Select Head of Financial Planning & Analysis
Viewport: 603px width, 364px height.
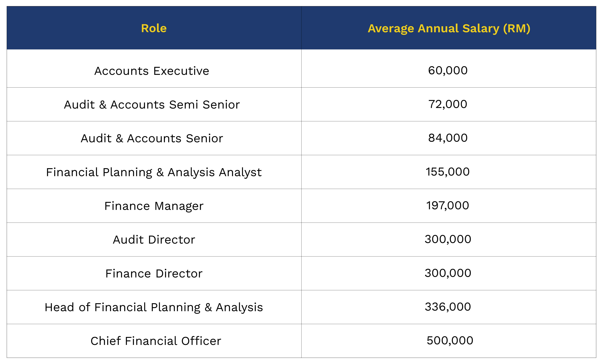tap(154, 307)
